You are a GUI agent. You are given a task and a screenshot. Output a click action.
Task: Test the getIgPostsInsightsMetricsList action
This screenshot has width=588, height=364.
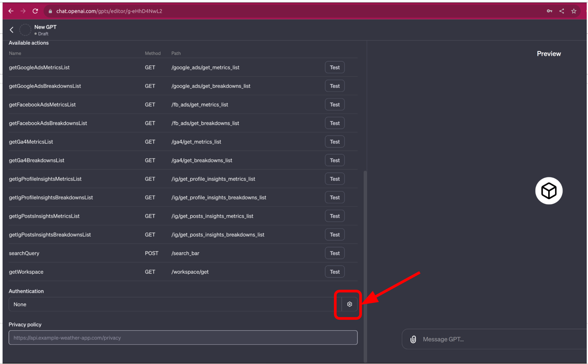pyautogui.click(x=335, y=216)
